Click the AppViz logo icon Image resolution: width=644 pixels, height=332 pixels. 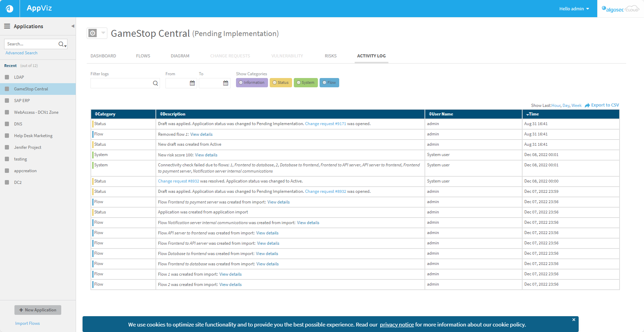(10, 9)
